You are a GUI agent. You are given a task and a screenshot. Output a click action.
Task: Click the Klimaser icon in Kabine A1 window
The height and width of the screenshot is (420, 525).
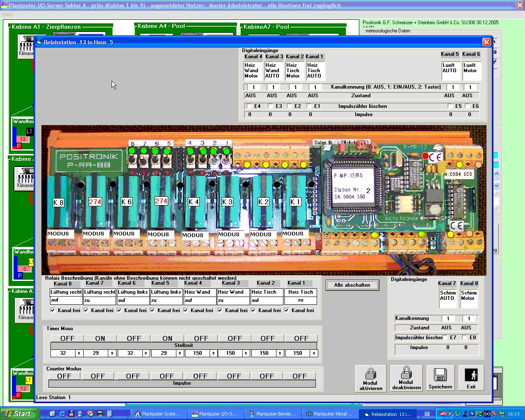click(x=26, y=46)
